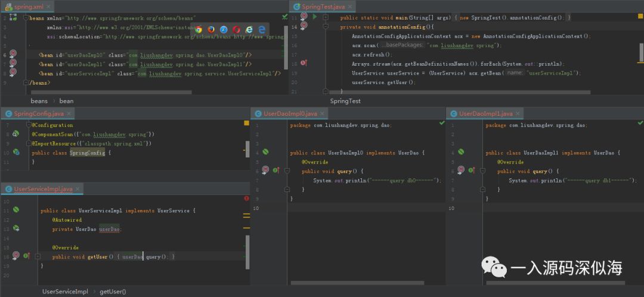The height and width of the screenshot is (297, 644).
Task: Select the UserDaoImpl1.java tab
Action: pos(485,114)
